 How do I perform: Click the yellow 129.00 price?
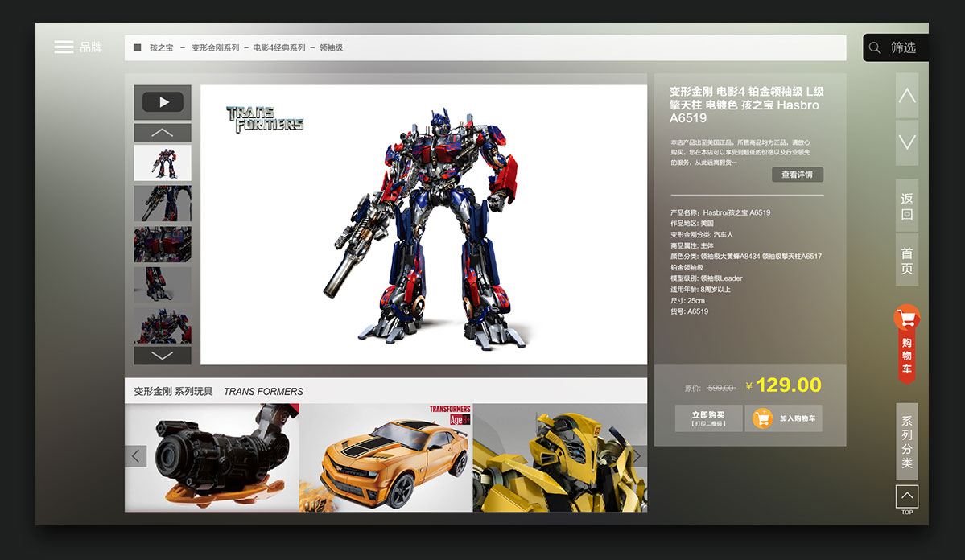[x=789, y=385]
